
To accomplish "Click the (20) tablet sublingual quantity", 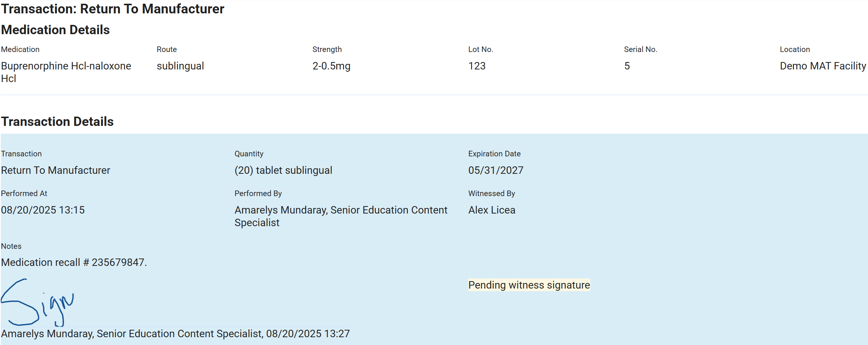I will pyautogui.click(x=283, y=170).
